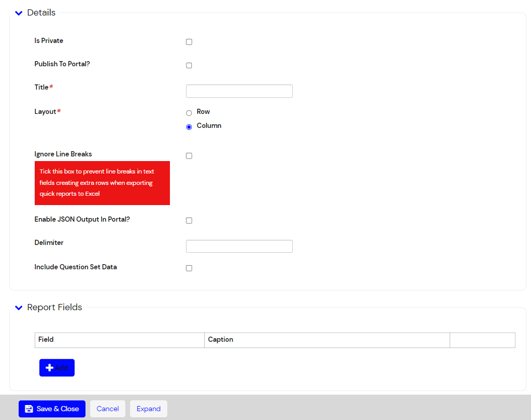Select the Row layout option
This screenshot has height=420, width=531.
coord(189,113)
